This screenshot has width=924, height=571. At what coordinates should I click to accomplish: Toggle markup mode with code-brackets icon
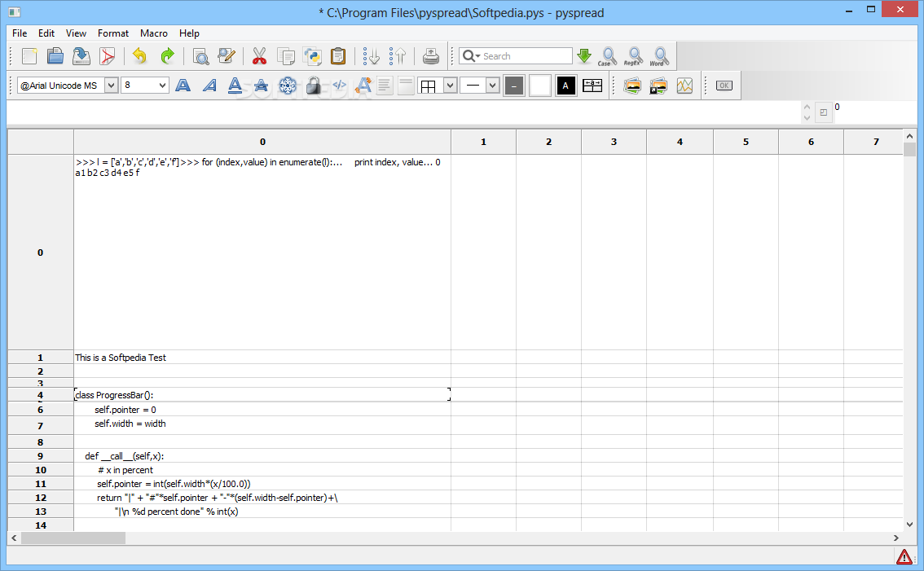coord(340,86)
